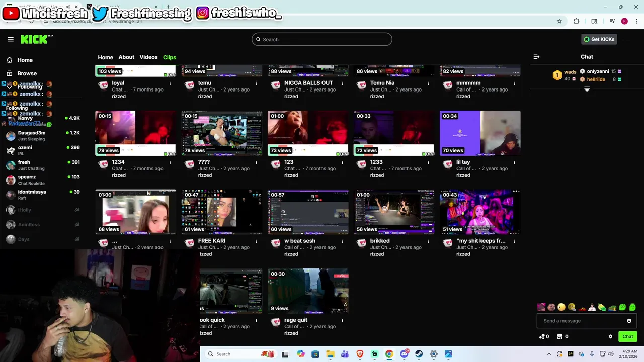Screen dimensions: 644x362
Task: Open Google Chrome from the taskbar
Action: pos(389,354)
